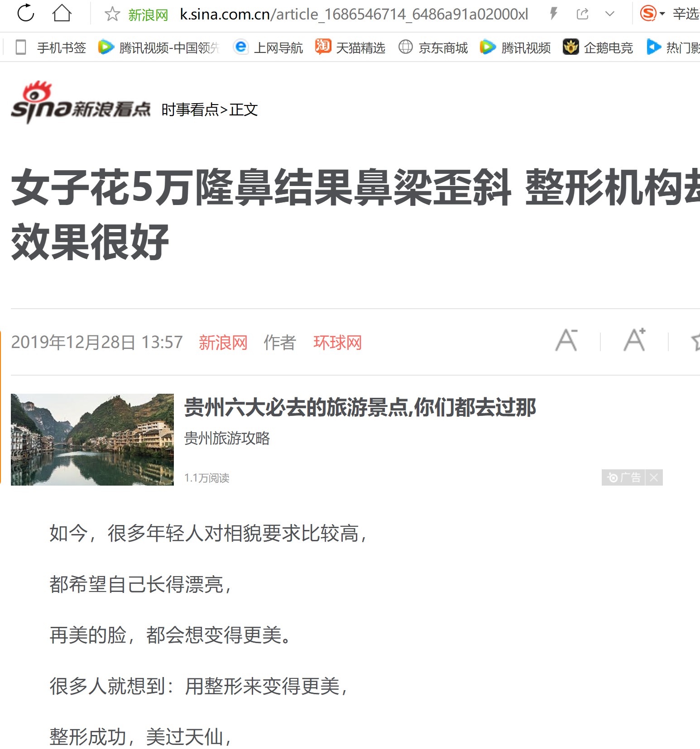Open the 企鹅电竞 bookmark
Screen dimensions: 700x749
pos(598,47)
